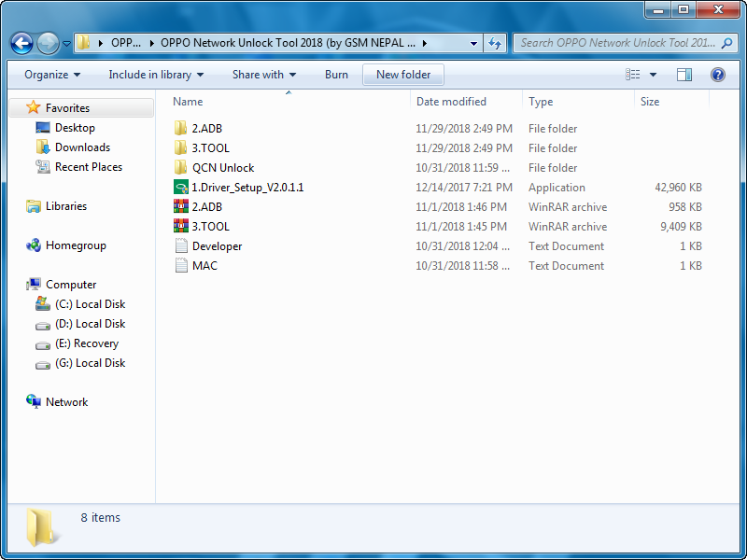
Task: Click the folder icon in address bar
Action: click(83, 42)
